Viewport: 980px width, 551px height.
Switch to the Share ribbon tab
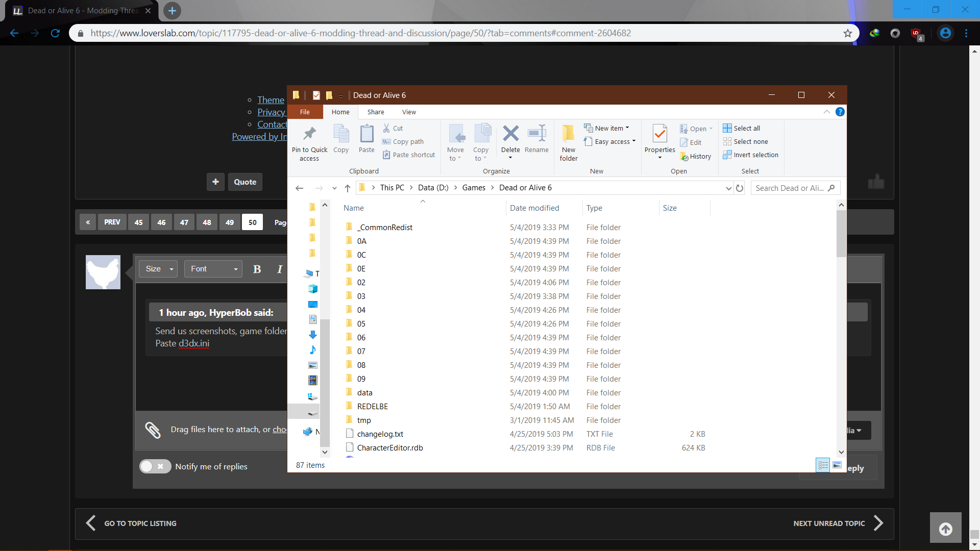tap(376, 112)
